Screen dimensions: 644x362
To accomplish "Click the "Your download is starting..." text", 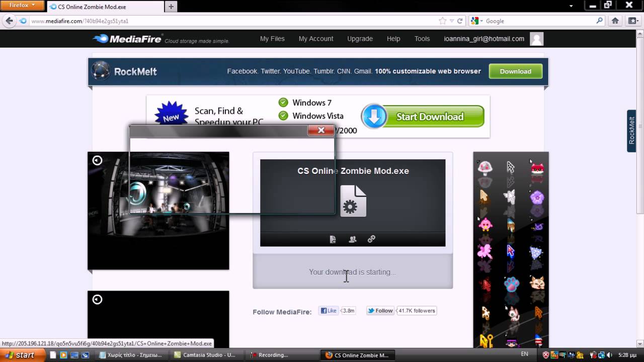I will [352, 272].
